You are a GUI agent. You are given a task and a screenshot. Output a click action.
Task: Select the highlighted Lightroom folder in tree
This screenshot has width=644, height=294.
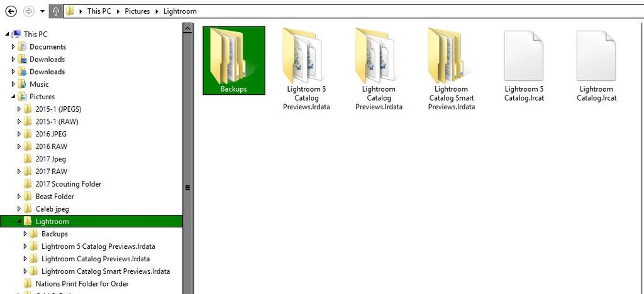tap(91, 221)
